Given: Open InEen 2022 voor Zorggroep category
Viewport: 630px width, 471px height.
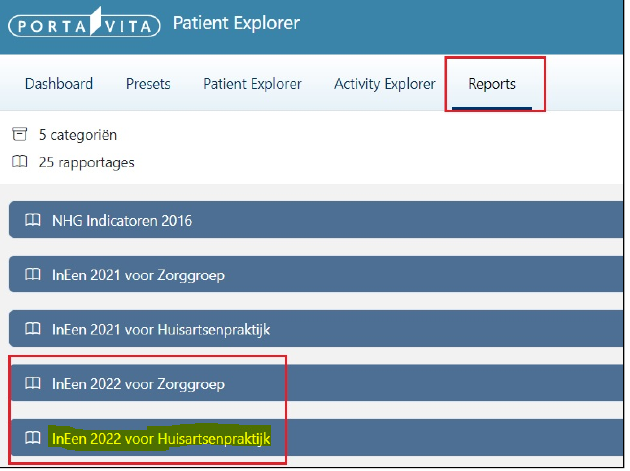Looking at the screenshot, I should tap(138, 383).
